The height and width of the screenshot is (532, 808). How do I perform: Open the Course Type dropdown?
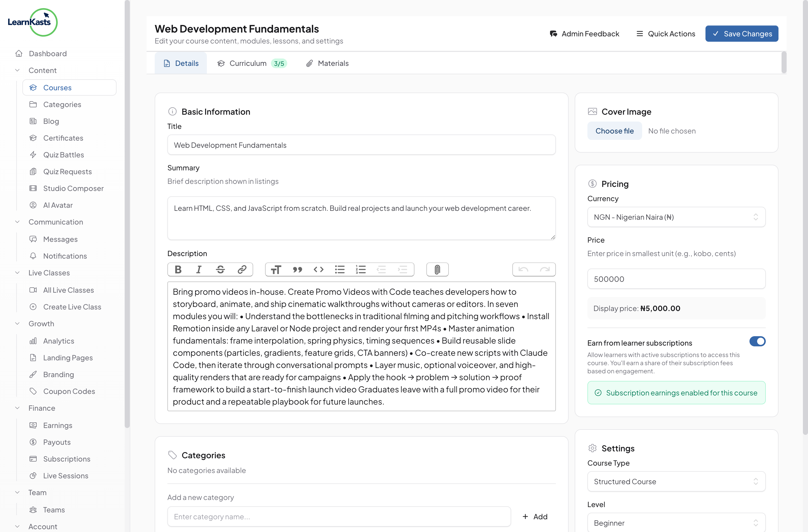676,481
